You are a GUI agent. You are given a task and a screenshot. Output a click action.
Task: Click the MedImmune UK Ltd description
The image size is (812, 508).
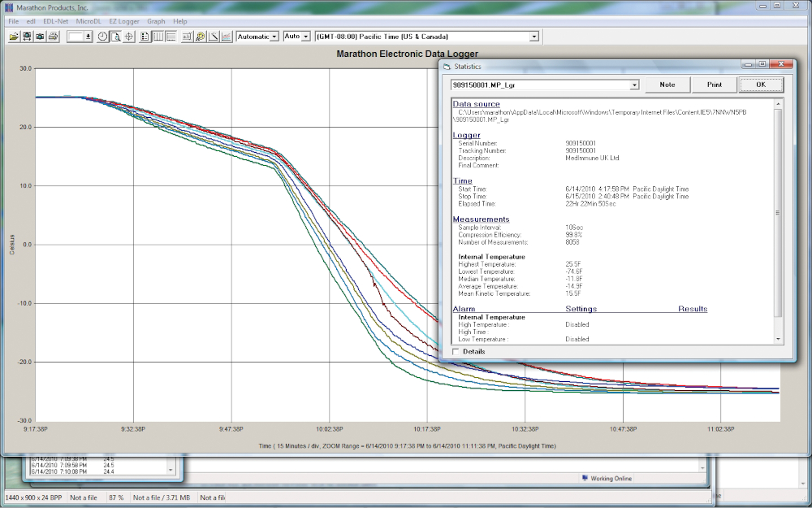coord(592,158)
